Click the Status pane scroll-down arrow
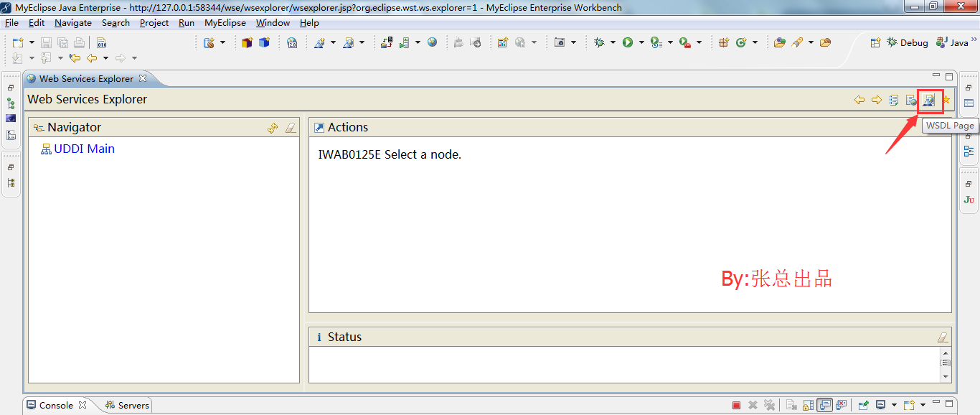The height and width of the screenshot is (415, 980). coord(946,376)
